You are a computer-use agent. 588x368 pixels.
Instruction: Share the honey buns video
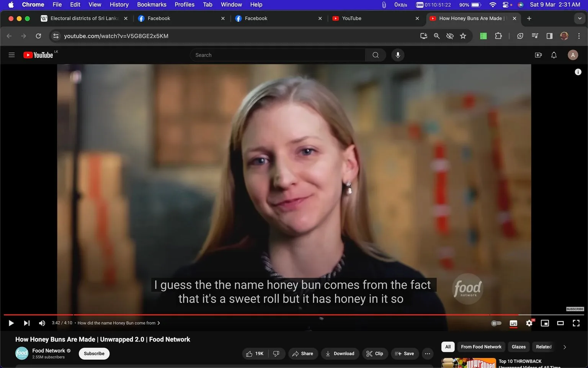click(x=303, y=353)
